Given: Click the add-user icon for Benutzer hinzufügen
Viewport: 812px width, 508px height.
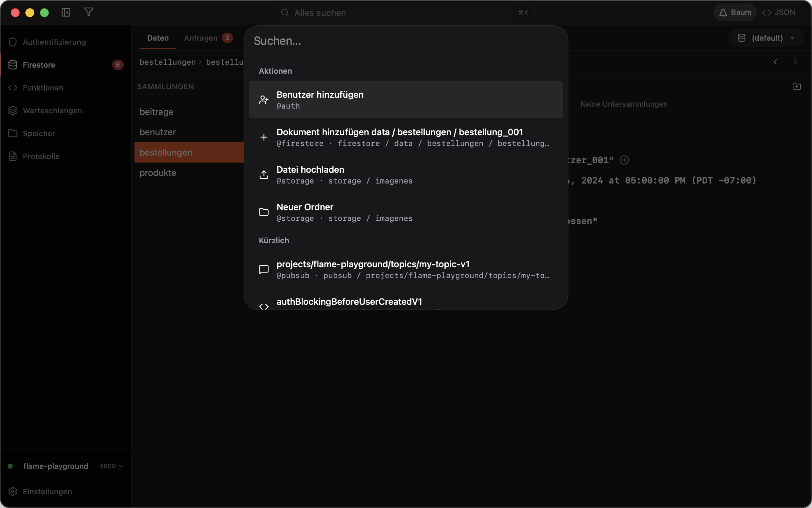Looking at the screenshot, I should pos(264,99).
